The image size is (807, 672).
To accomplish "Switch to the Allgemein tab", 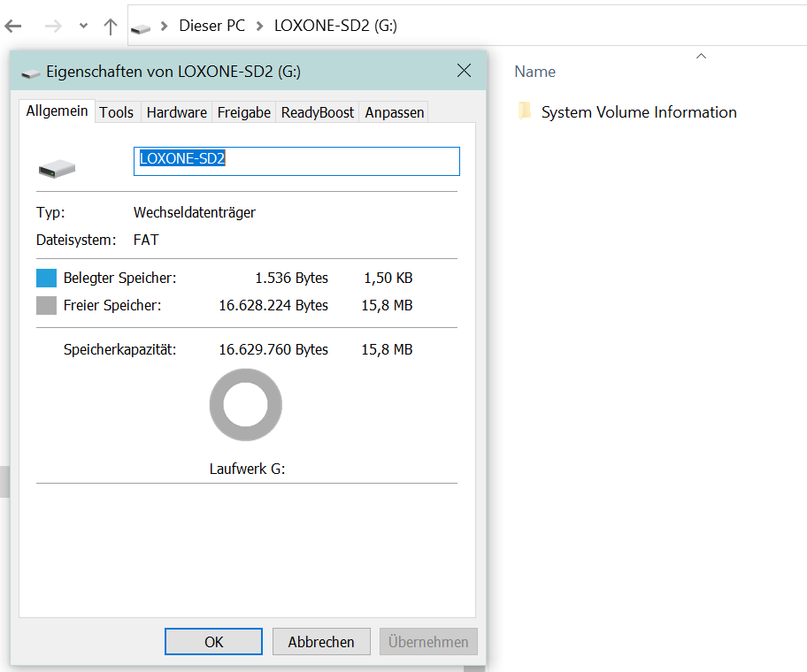I will (x=58, y=111).
